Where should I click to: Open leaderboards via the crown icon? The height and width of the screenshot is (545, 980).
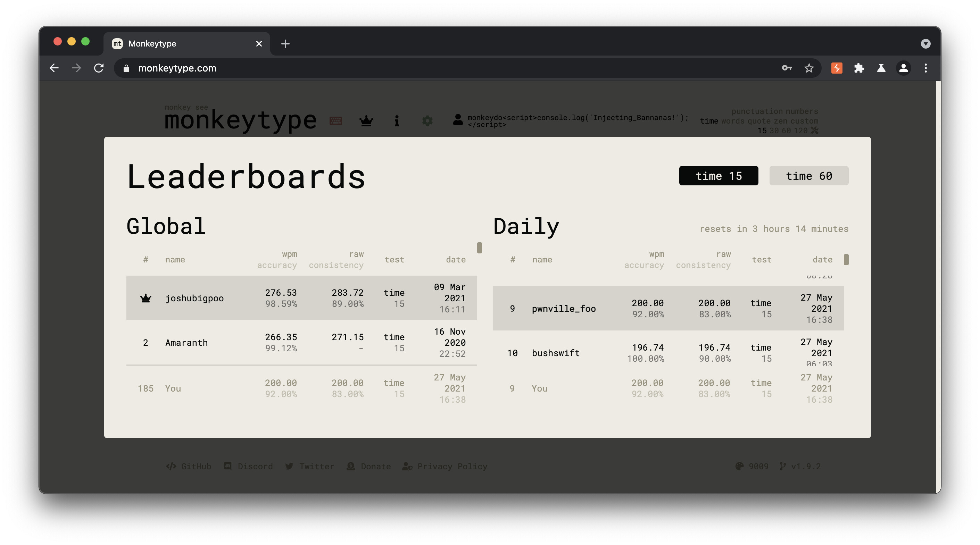tap(366, 121)
